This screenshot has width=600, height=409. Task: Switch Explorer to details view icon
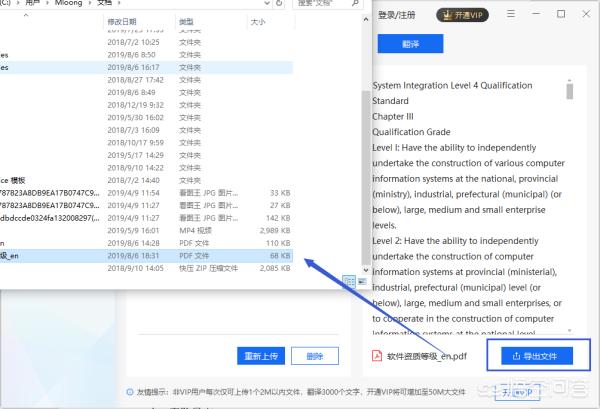(349, 282)
